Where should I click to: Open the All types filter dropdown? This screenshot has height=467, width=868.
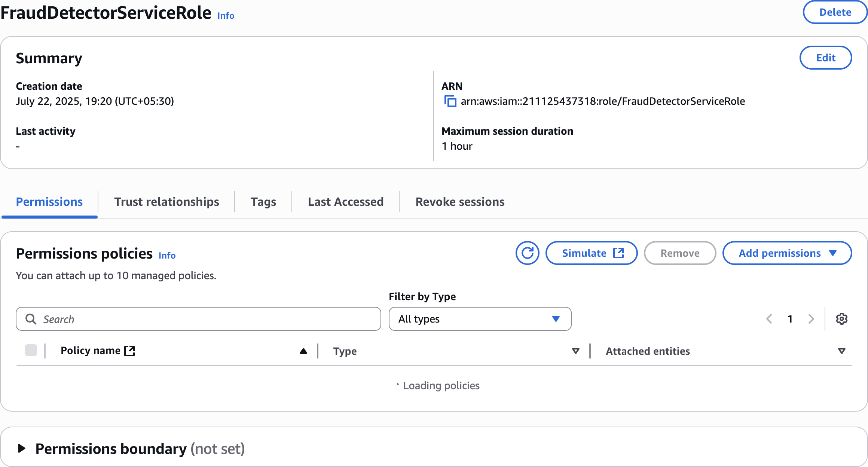coord(480,319)
